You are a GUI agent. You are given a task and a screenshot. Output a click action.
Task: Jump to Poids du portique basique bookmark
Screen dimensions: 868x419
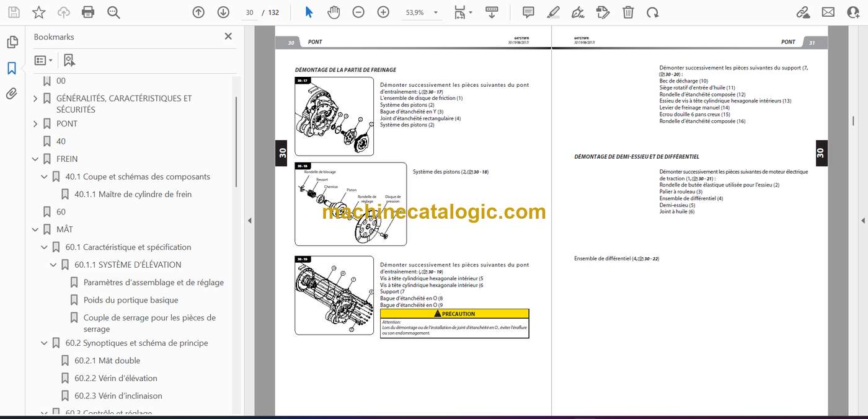click(x=131, y=300)
